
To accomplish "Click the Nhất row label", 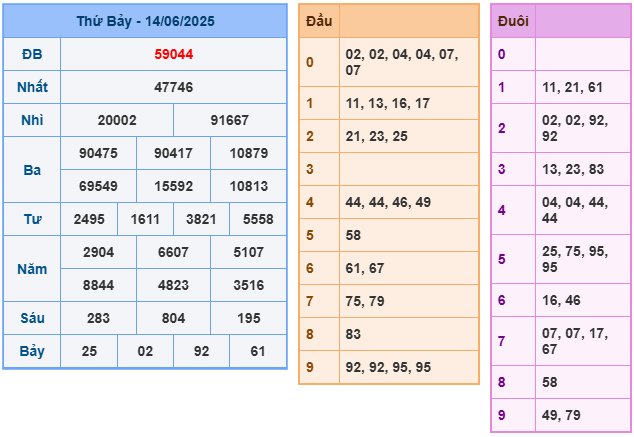I will point(32,87).
